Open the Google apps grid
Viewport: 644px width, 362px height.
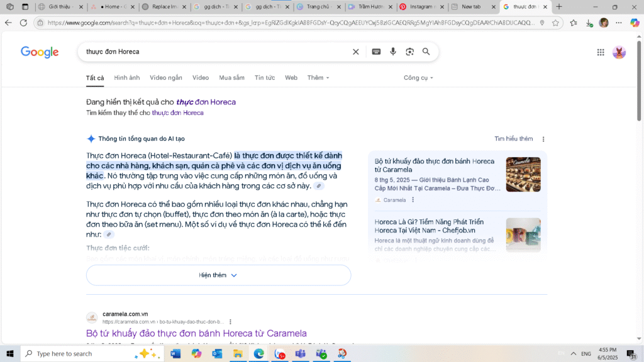601,52
